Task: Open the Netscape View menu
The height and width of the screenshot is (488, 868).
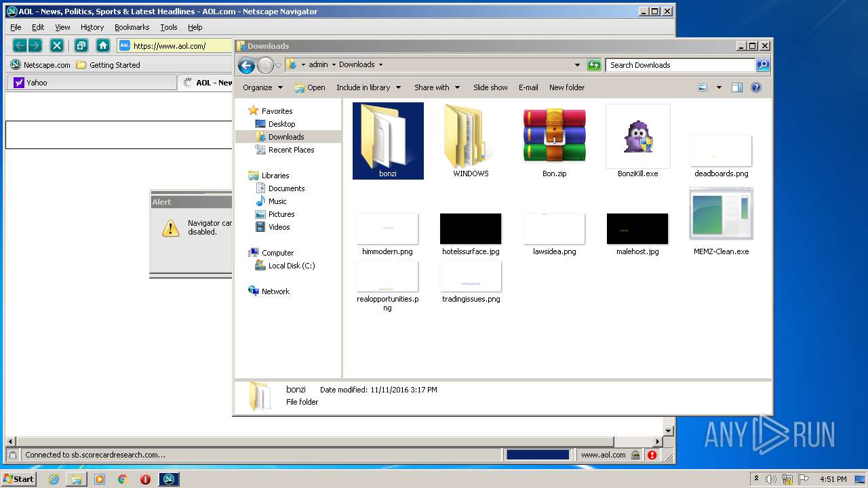Action: coord(62,27)
